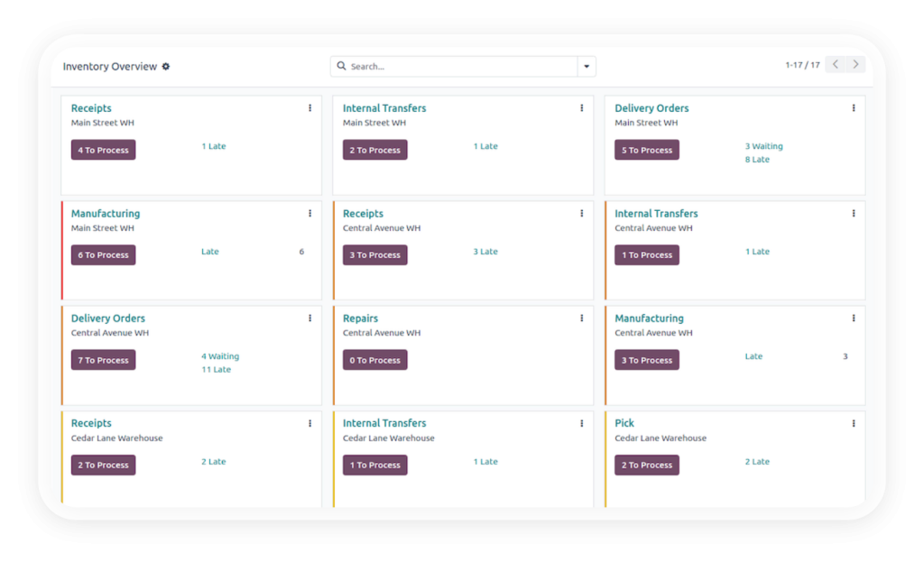Click the 7 To Process button

pyautogui.click(x=103, y=360)
